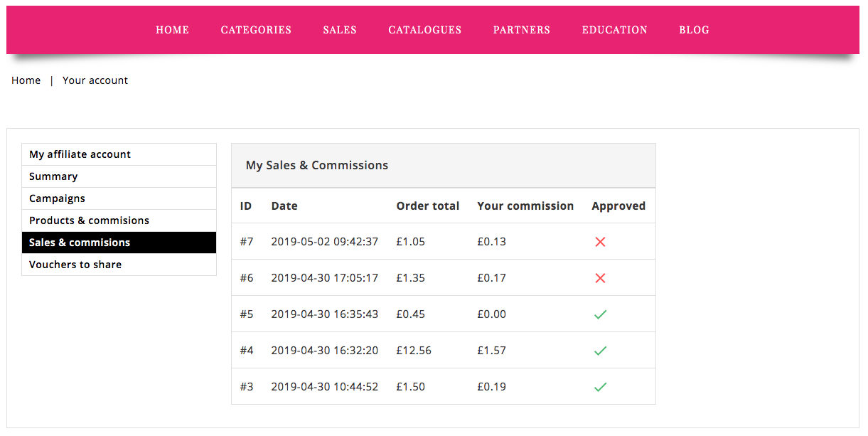This screenshot has width=868, height=436.
Task: Open the Education menu item
Action: 615,30
